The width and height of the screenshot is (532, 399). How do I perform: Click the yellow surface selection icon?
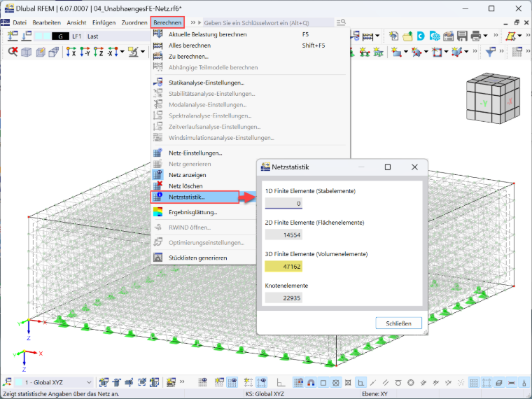[x=510, y=36]
